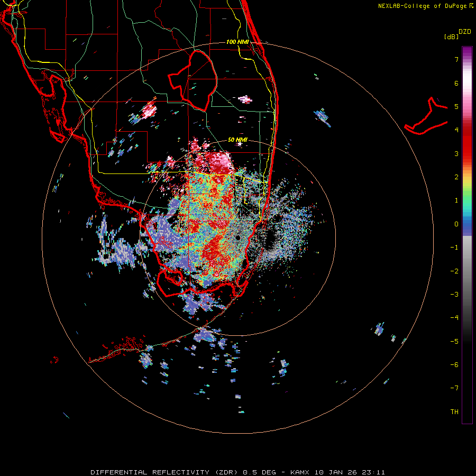The height and width of the screenshot is (476, 476).
Task: Click the -4 value on color scale
Action: pyautogui.click(x=454, y=318)
